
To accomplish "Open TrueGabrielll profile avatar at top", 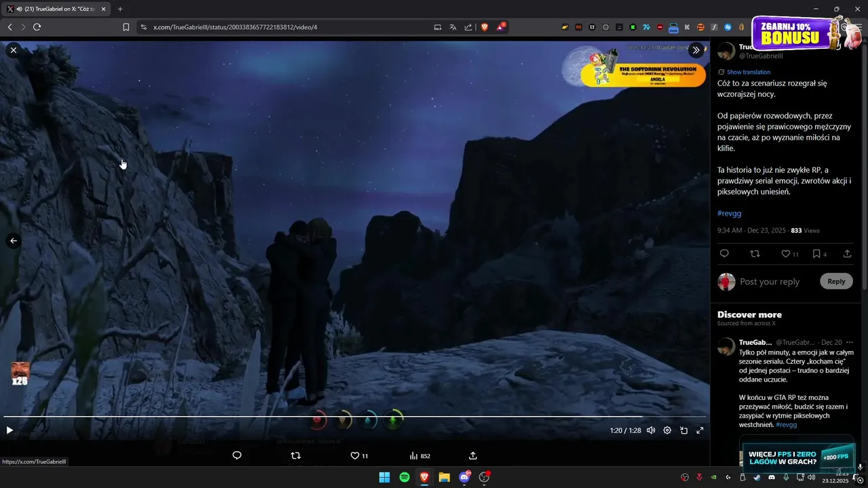I will click(x=726, y=51).
